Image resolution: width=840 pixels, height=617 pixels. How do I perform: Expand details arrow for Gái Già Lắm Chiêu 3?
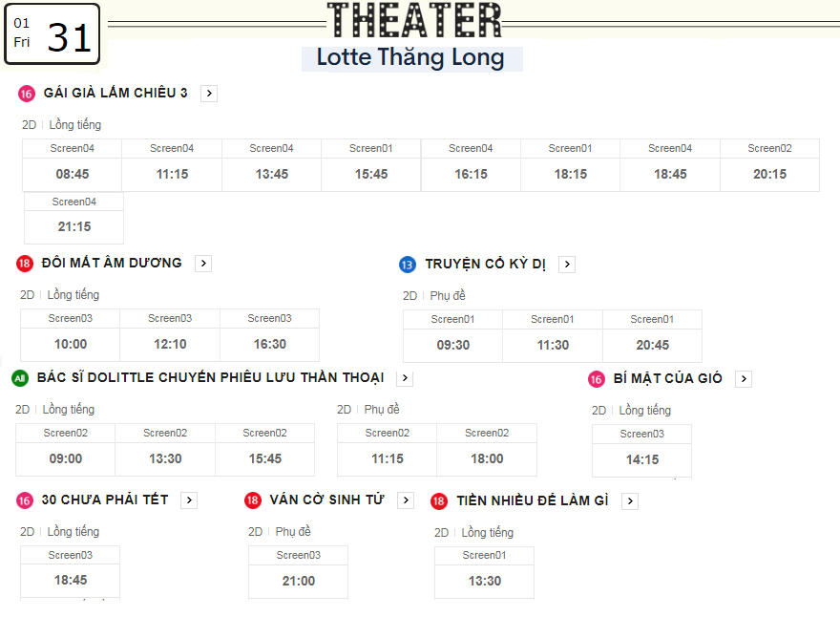coord(209,94)
